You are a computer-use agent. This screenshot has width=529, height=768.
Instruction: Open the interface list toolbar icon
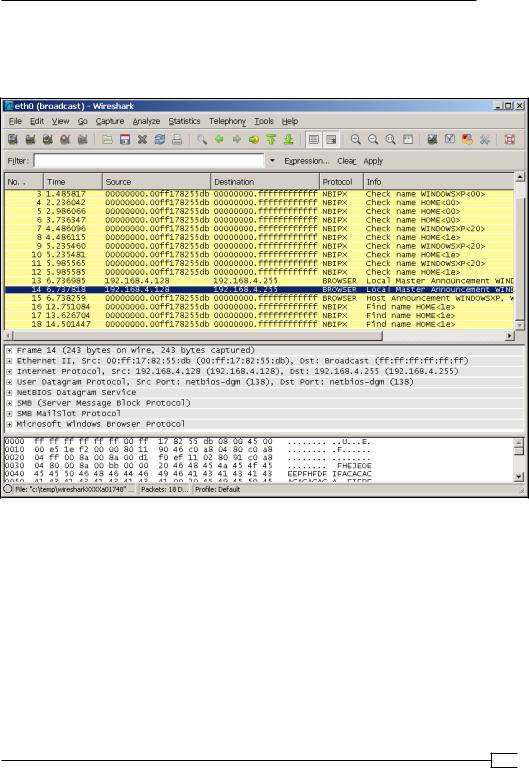[13, 140]
